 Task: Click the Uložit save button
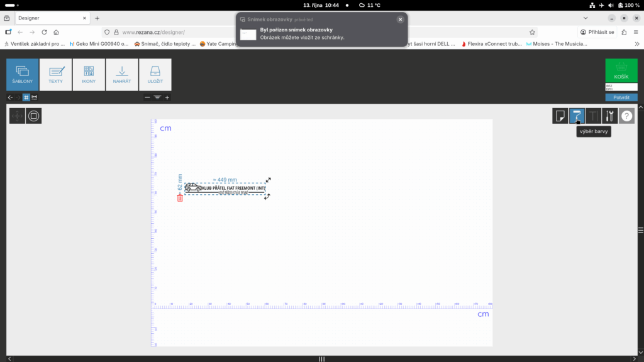(155, 75)
